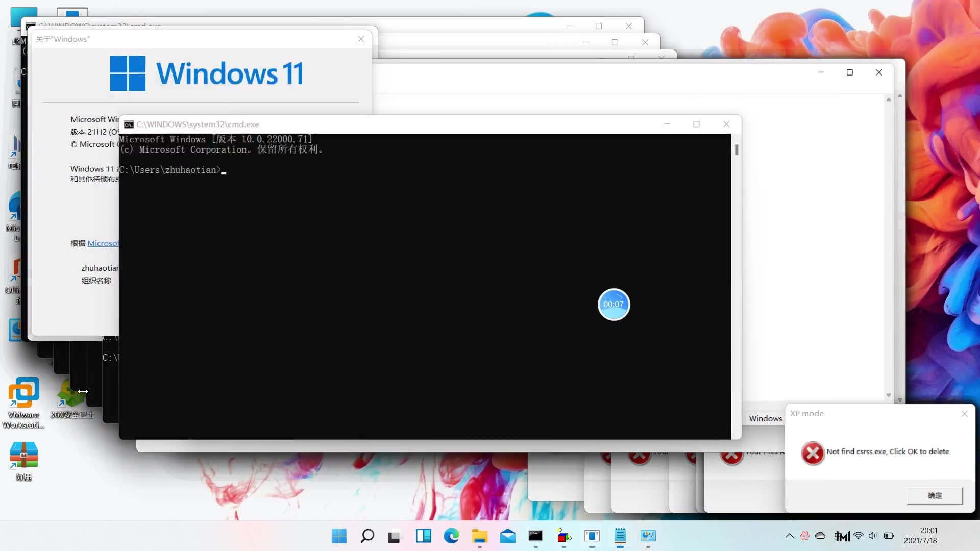Click the Control Panel taskbar icon

(648, 536)
